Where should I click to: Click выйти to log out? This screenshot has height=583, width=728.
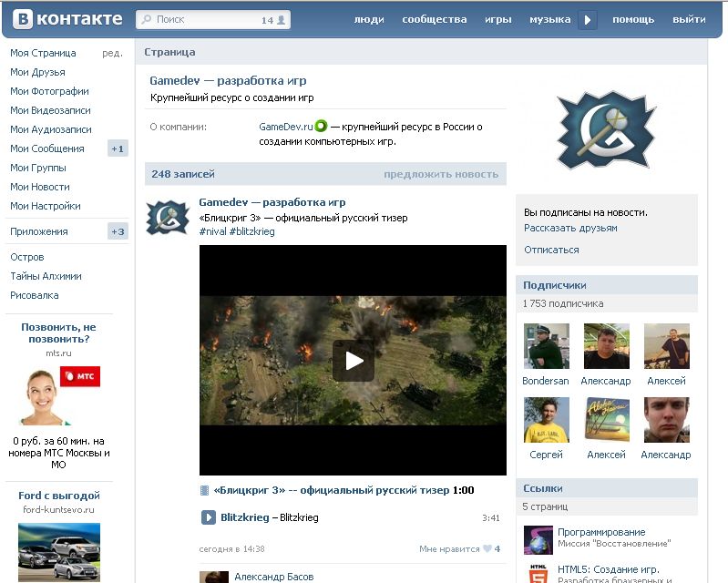click(x=689, y=19)
